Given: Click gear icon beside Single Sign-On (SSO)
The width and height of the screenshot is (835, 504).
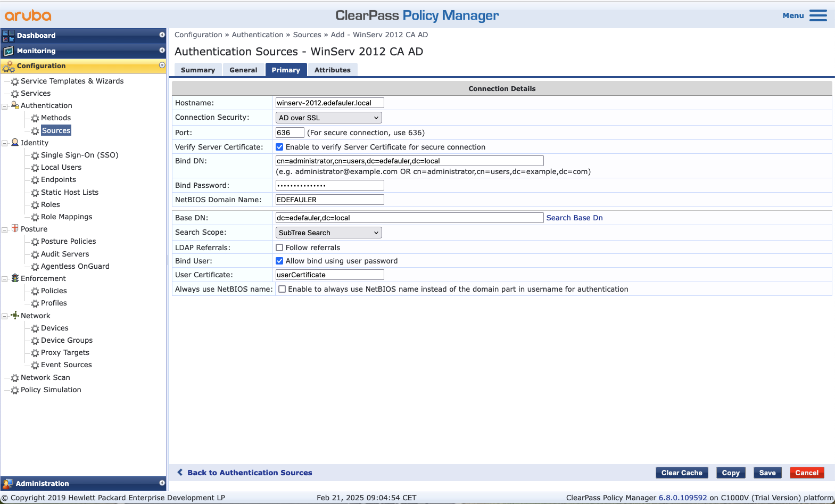Looking at the screenshot, I should point(35,155).
